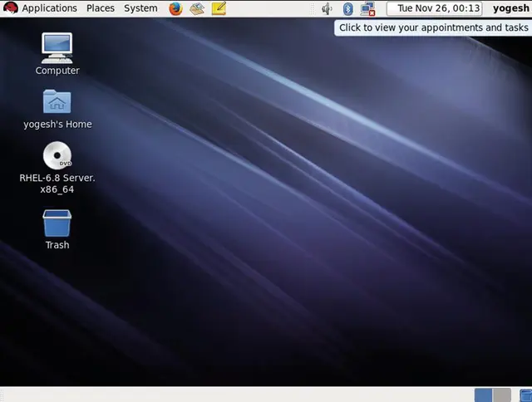Viewport: 532px width, 402px height.
Task: Click the empty window list in the bottom panel
Action: 241,395
